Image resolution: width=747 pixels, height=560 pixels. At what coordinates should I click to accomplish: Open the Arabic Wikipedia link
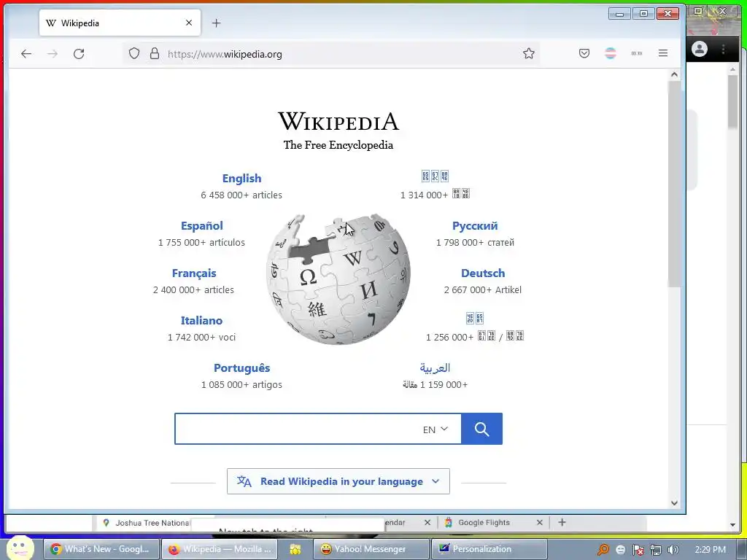click(435, 368)
